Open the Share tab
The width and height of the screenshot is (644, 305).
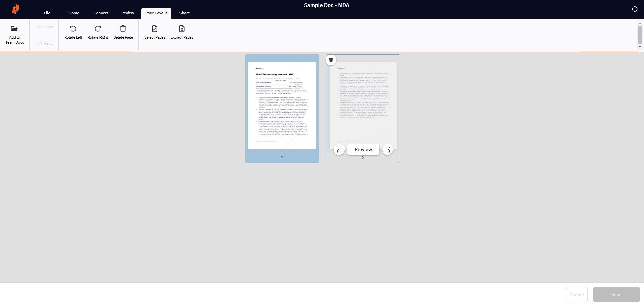[x=184, y=13]
